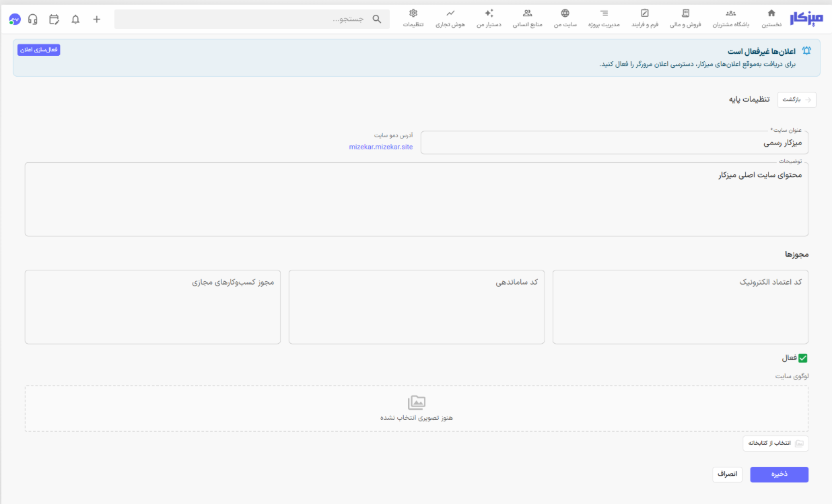
Task: Open support via the headset icon
Action: pyautogui.click(x=33, y=20)
